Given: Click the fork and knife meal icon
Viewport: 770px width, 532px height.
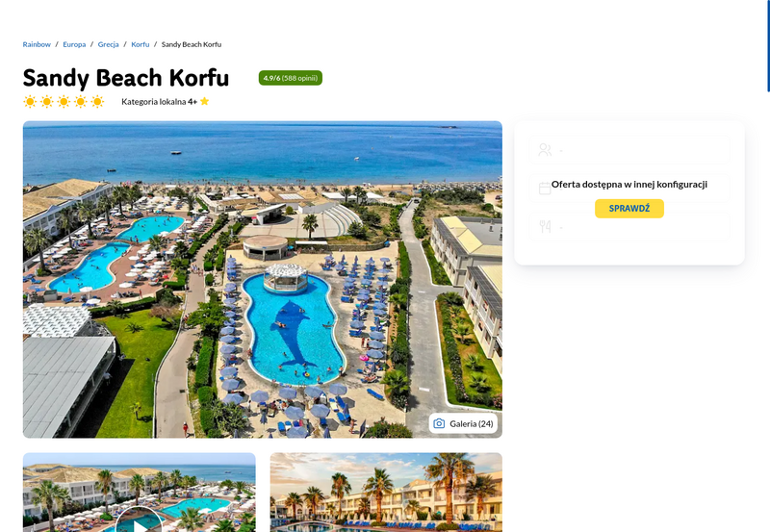Looking at the screenshot, I should coord(545,227).
